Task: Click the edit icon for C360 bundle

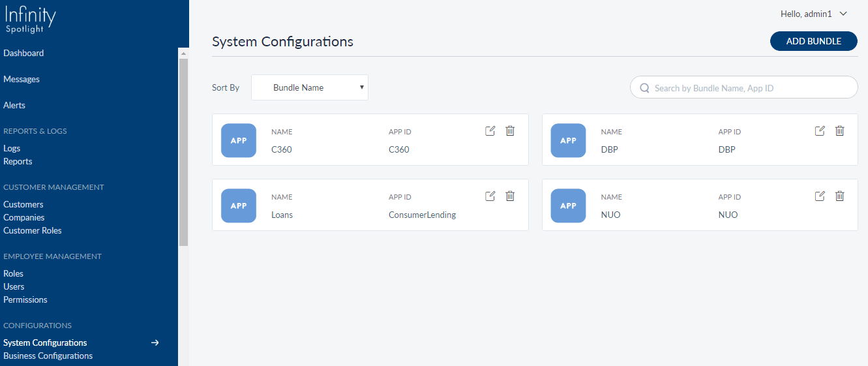Action: (490, 130)
